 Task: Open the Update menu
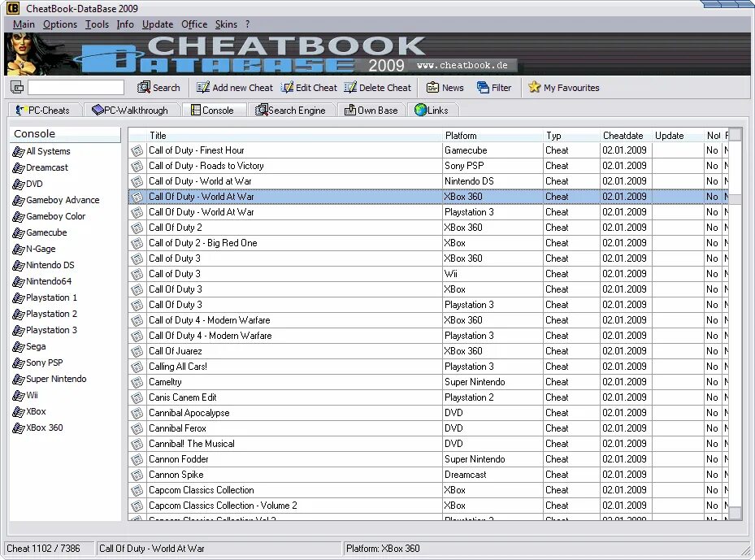coord(158,24)
